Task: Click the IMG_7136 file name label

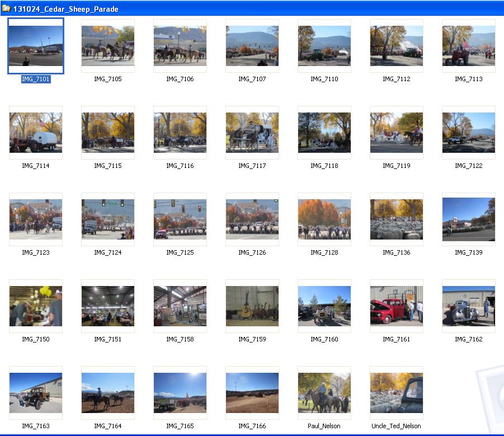Action: tap(397, 253)
